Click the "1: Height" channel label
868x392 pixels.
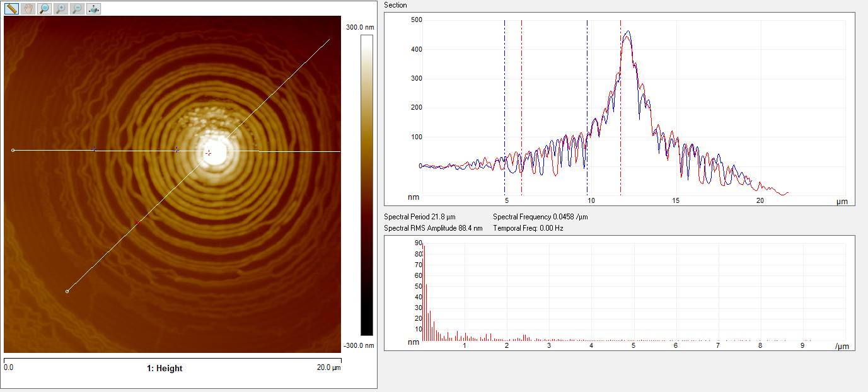point(165,368)
